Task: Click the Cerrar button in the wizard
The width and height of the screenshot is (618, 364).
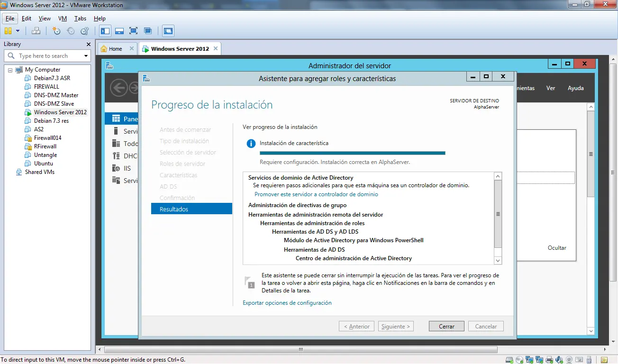Action: point(446,326)
